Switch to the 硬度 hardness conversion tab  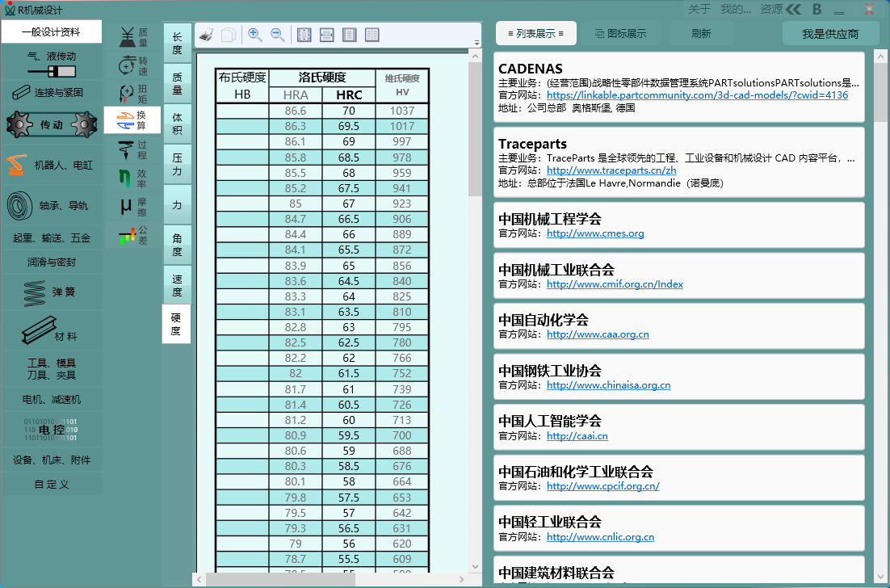[176, 324]
